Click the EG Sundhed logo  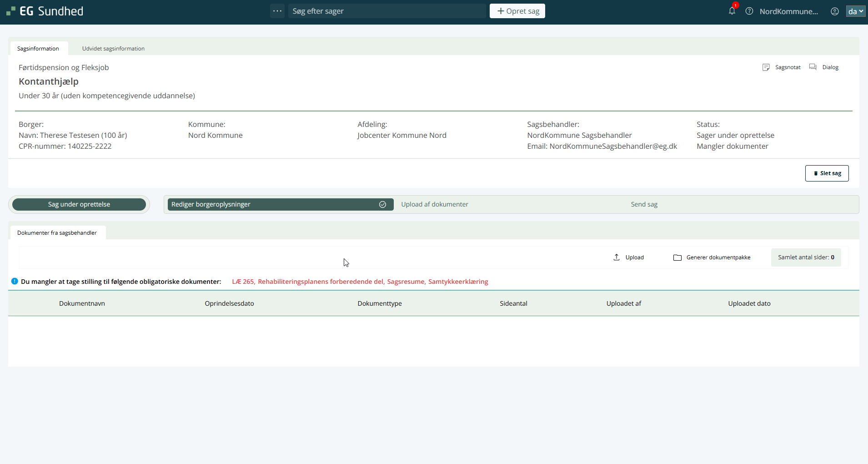click(45, 11)
